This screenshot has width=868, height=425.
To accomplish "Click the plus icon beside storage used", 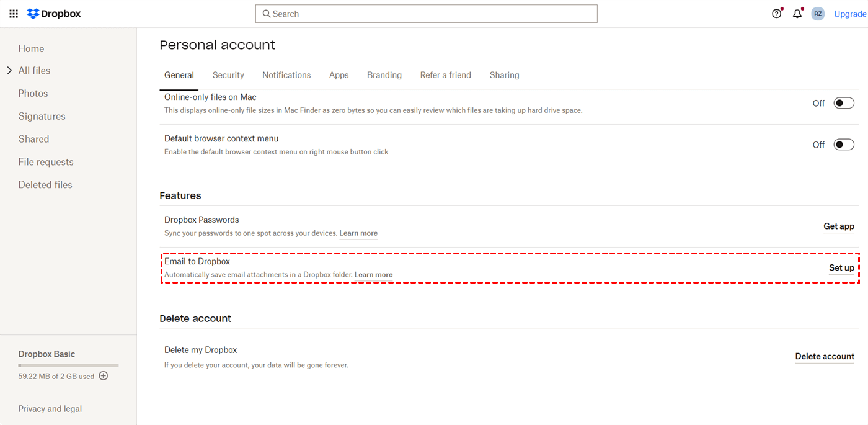I will click(104, 376).
